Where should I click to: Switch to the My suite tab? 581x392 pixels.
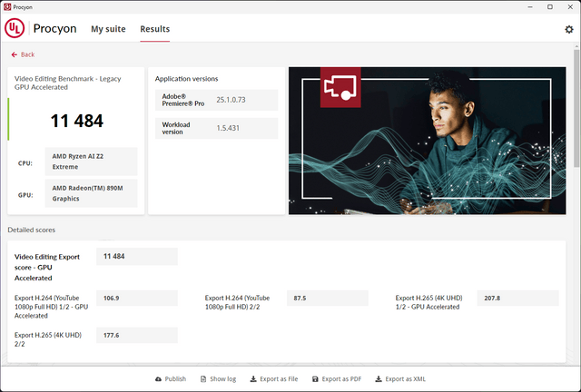[x=108, y=29]
